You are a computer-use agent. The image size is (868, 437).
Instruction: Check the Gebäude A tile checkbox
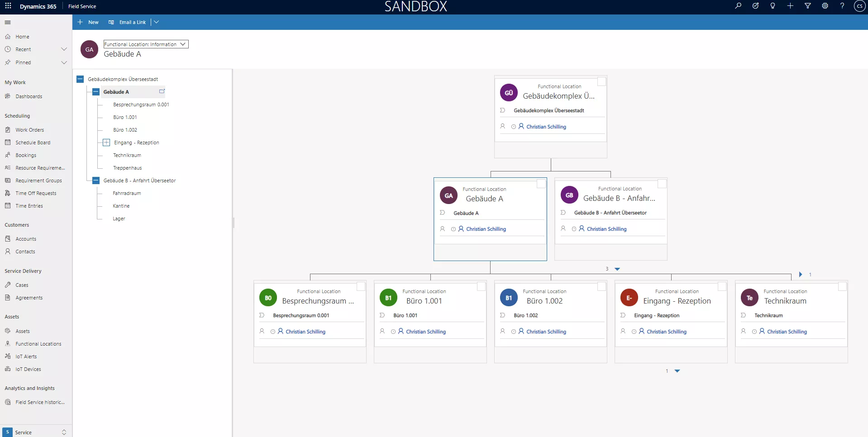pos(541,184)
